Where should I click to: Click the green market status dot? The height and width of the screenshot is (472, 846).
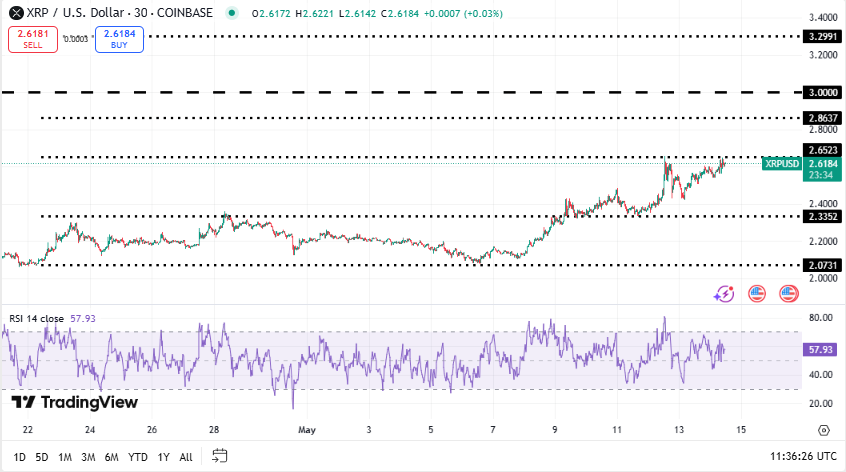click(x=231, y=13)
